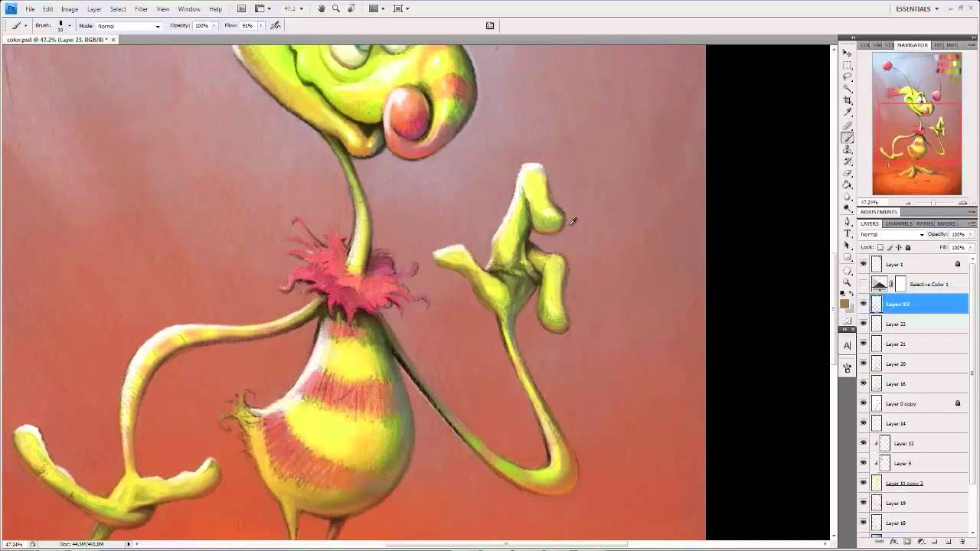Click the Zoom tool in application bar

point(336,8)
